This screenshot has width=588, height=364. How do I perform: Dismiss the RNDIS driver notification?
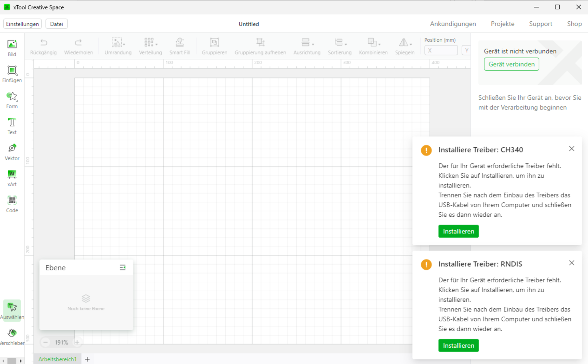pyautogui.click(x=571, y=263)
